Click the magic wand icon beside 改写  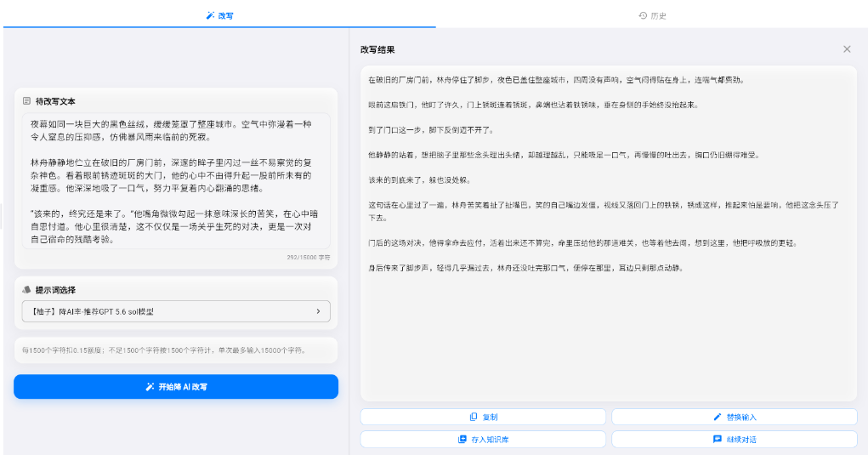pos(210,15)
